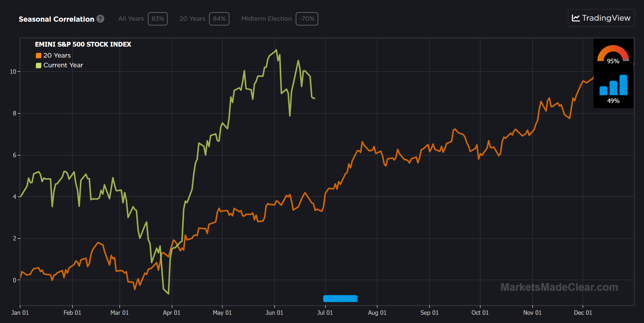Viewport: 644px width, 323px height.
Task: Click the 'Current Year' legend label
Action: (x=63, y=65)
